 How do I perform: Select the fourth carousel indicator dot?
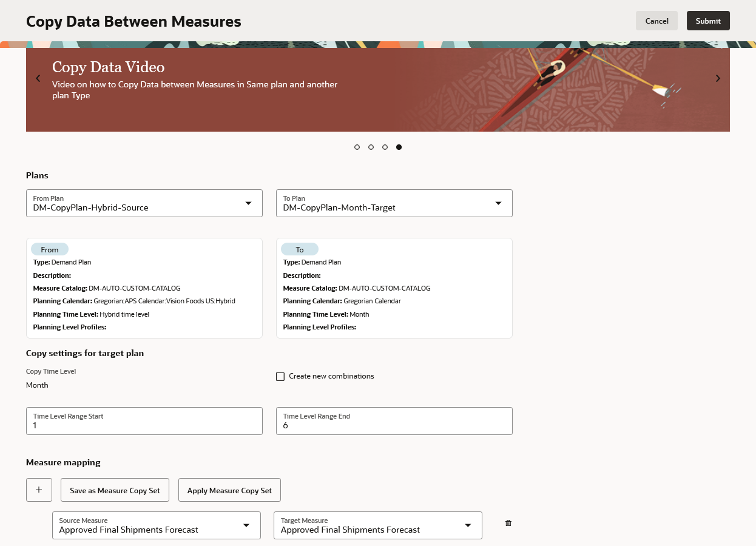(399, 147)
